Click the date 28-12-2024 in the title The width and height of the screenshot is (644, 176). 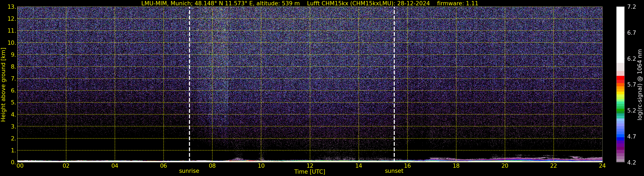[x=414, y=3]
